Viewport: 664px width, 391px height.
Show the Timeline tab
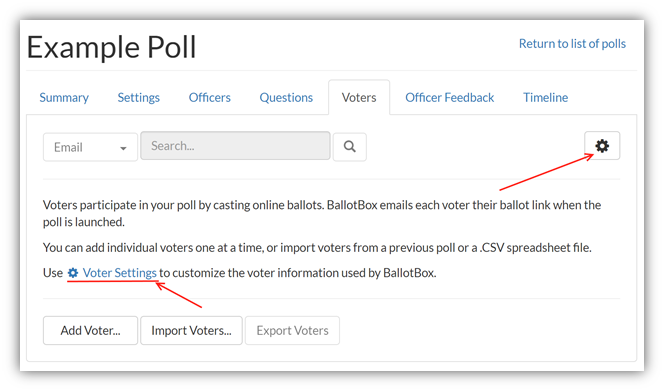tap(545, 97)
